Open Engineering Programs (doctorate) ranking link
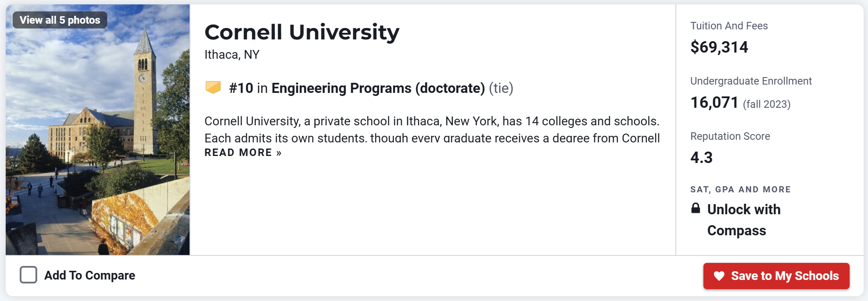 click(378, 88)
